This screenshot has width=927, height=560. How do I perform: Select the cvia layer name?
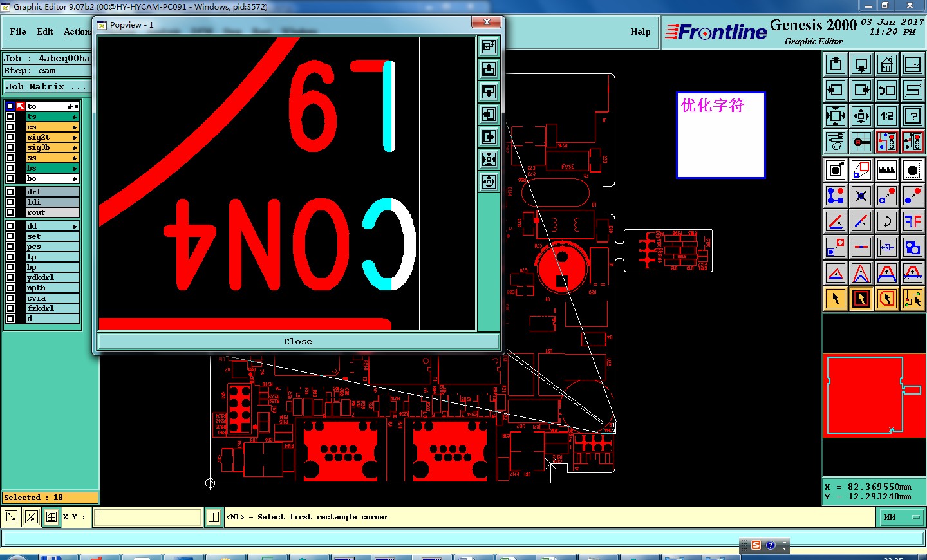pyautogui.click(x=52, y=298)
